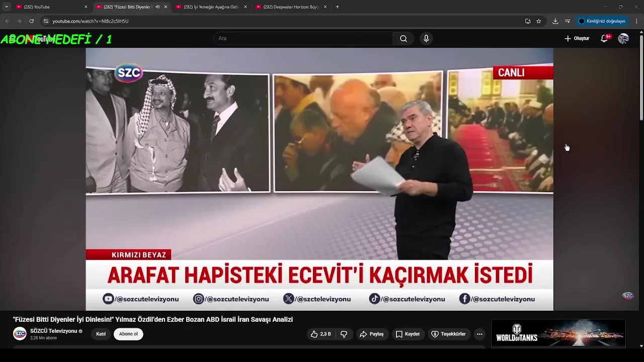
Task: Click "Kimliğinizi doğrulayın" profile button
Action: coord(602,21)
